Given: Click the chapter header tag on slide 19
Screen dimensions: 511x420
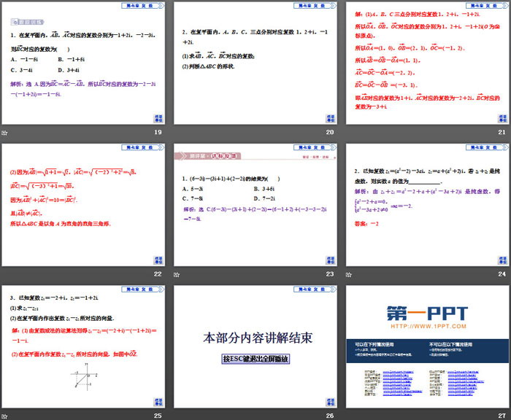Looking at the screenshot, I should point(143,6).
